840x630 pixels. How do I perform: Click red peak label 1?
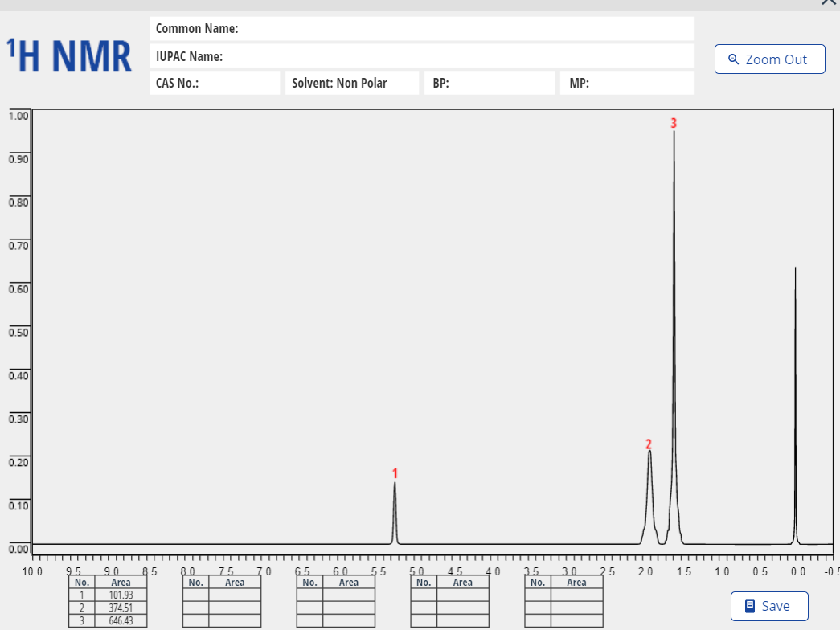[395, 473]
